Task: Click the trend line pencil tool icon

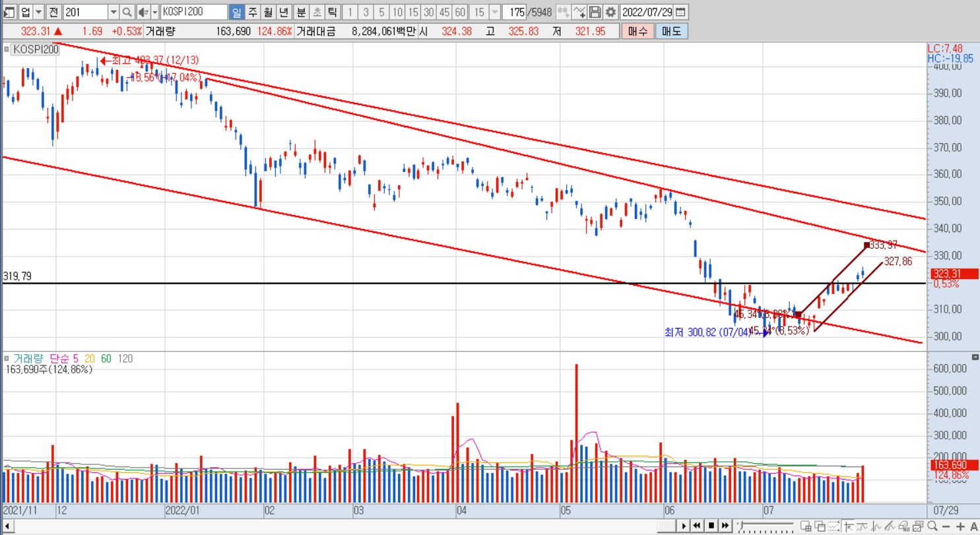Action: [x=891, y=526]
